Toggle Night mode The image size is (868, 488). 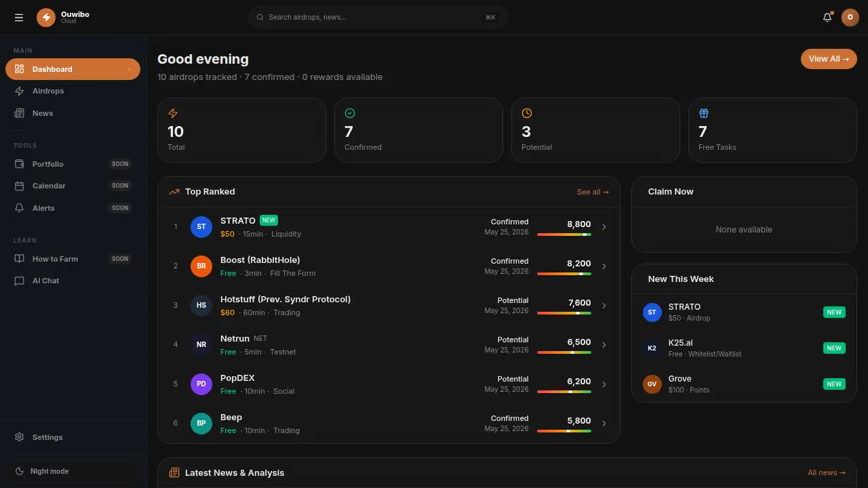[x=73, y=471]
